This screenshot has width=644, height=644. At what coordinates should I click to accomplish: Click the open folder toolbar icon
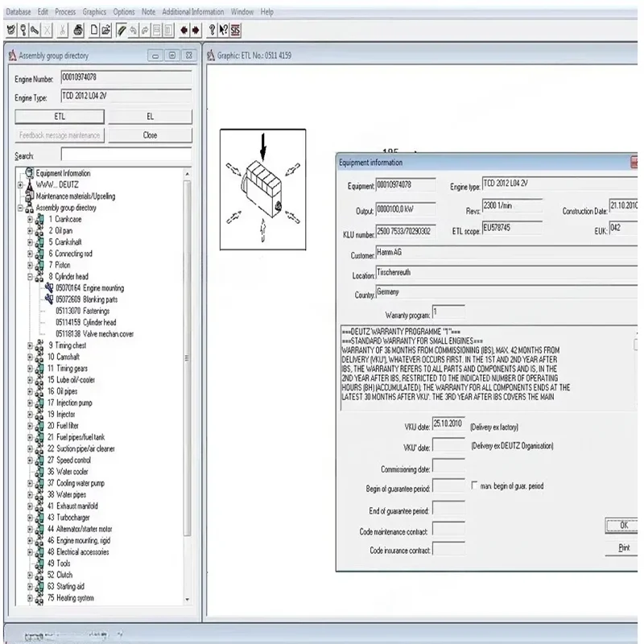(x=106, y=30)
